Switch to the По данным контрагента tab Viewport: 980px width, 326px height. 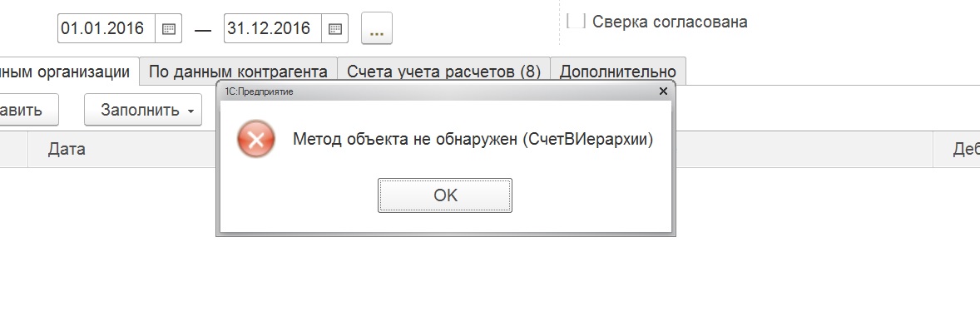[238, 72]
